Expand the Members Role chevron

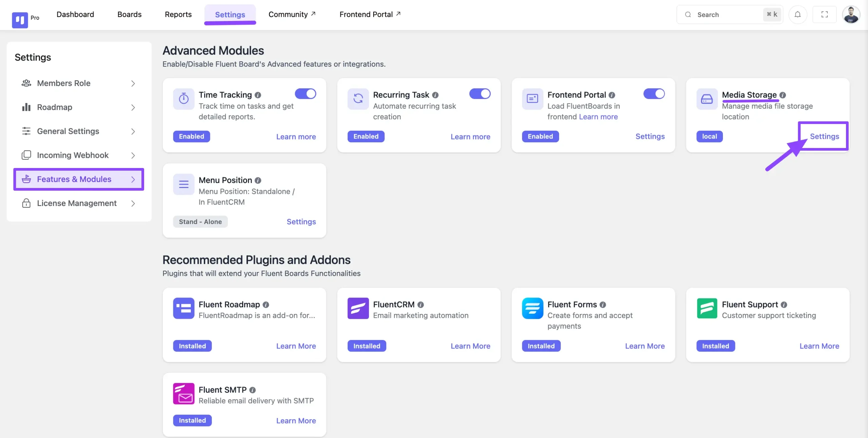(x=133, y=83)
